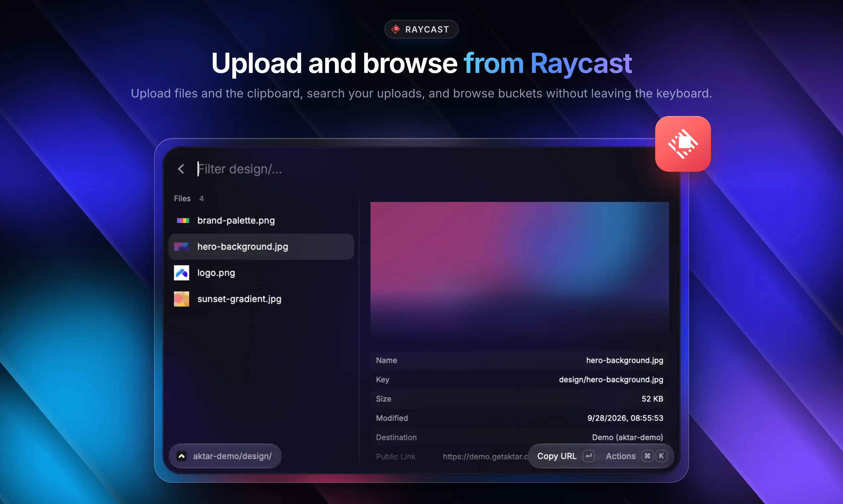
Task: Open the Actions menu
Action: [x=636, y=456]
